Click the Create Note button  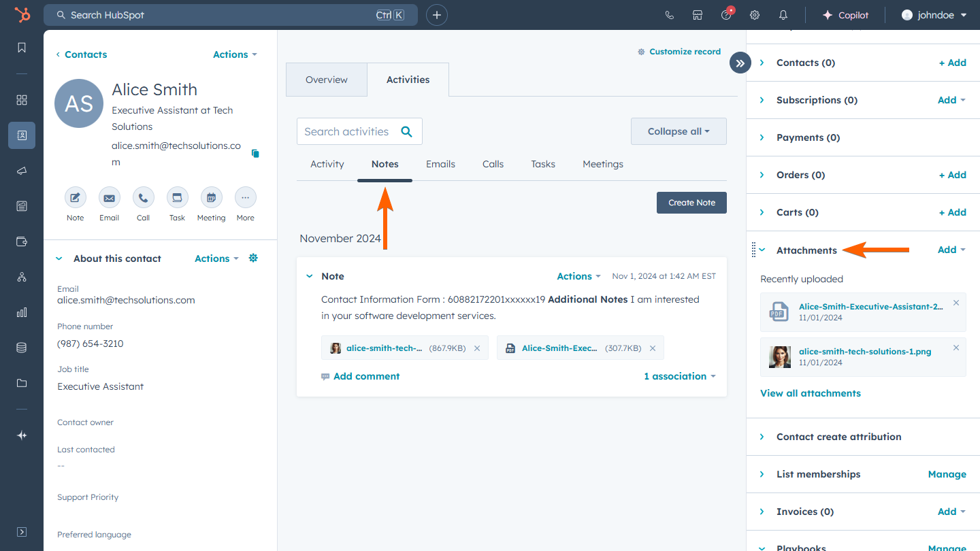click(x=691, y=203)
